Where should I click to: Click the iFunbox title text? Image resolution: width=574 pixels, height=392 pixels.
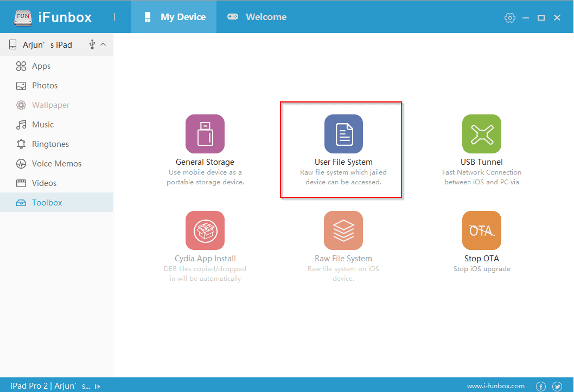[65, 17]
